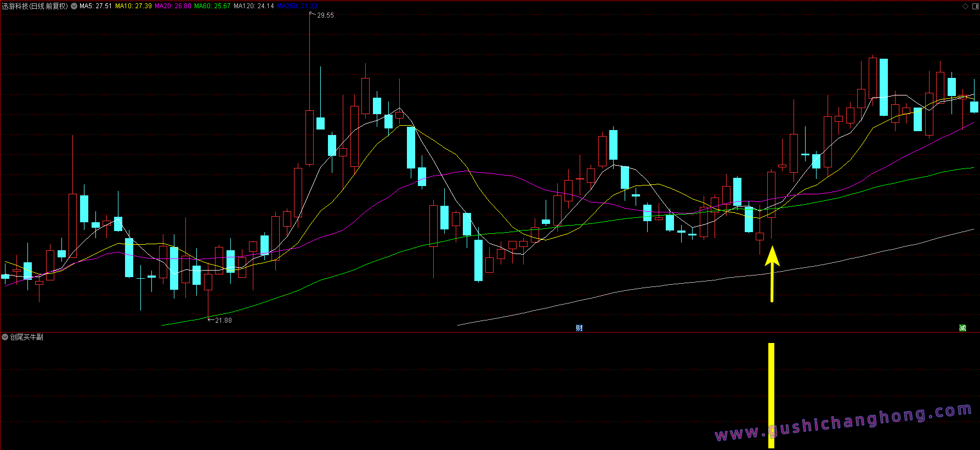Click the 迅游科技(日线 前复权) chart title
980x450 pixels.
pyautogui.click(x=35, y=6)
